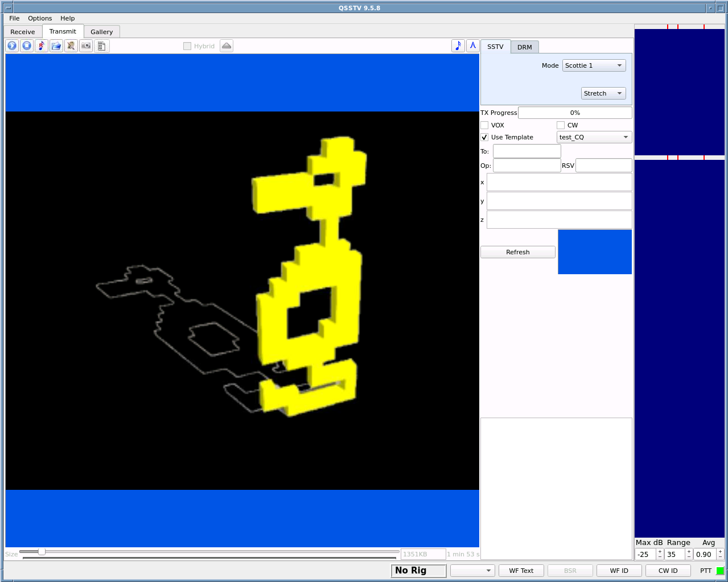Viewport: 728px width, 582px height.
Task: Open the Mode dropdown showing Scottie 1
Action: pyautogui.click(x=594, y=65)
